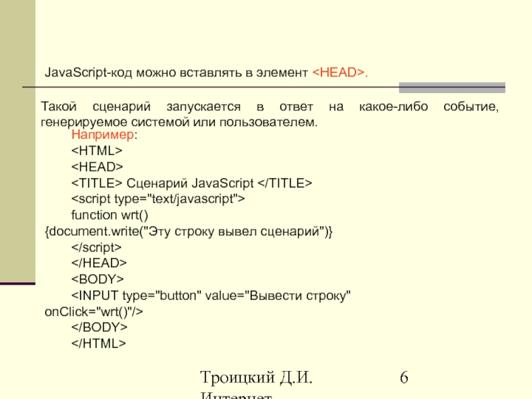
Task: Click the '</HTML>' closing tag line
Action: click(x=98, y=343)
